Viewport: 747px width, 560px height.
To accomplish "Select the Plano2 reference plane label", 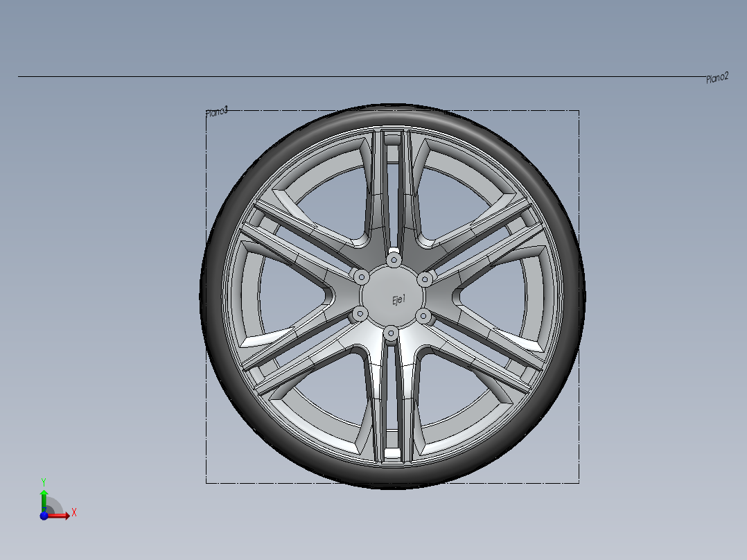I will 717,78.
